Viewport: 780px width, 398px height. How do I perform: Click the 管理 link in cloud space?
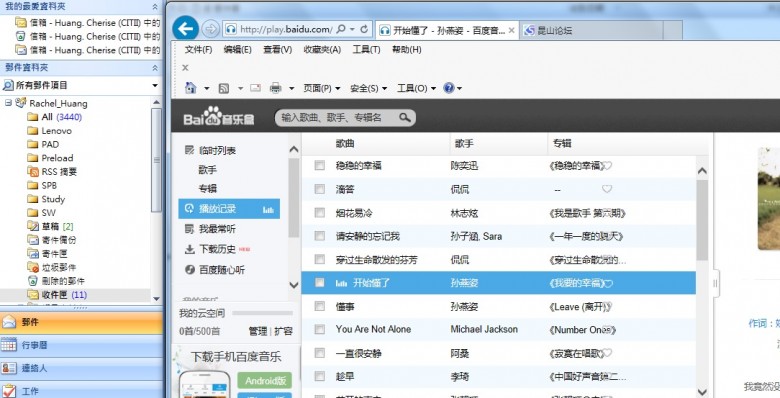(258, 331)
